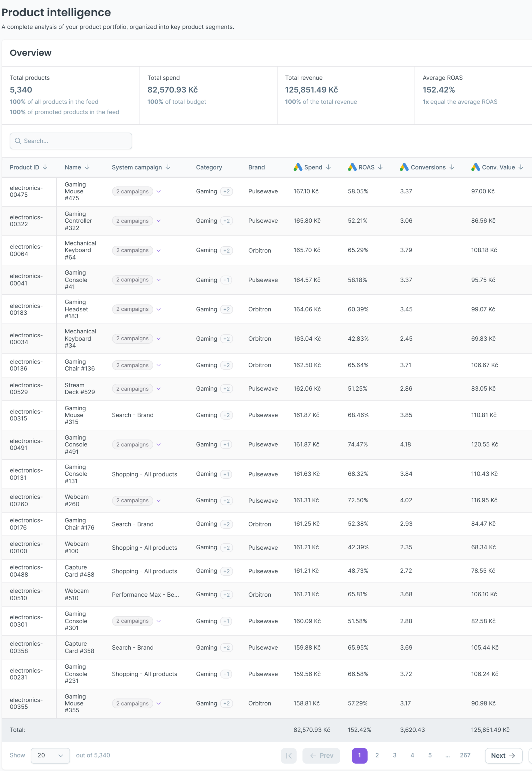This screenshot has width=532, height=771.
Task: Focus the Search input field
Action: click(71, 141)
